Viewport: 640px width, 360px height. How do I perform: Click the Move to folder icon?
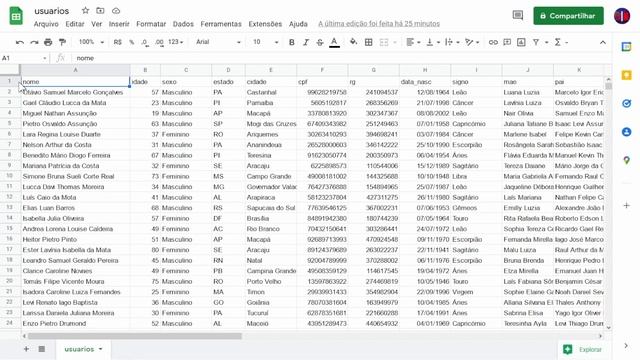pyautogui.click(x=100, y=11)
